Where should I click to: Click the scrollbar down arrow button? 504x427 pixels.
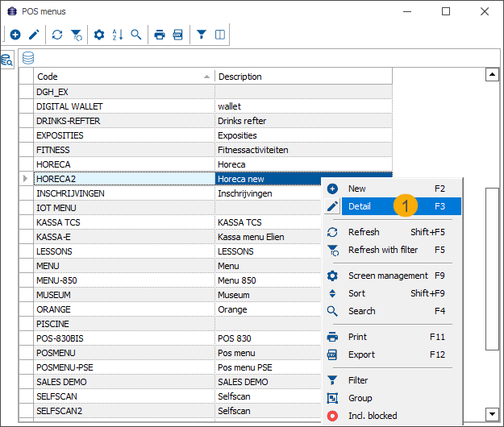(491, 413)
